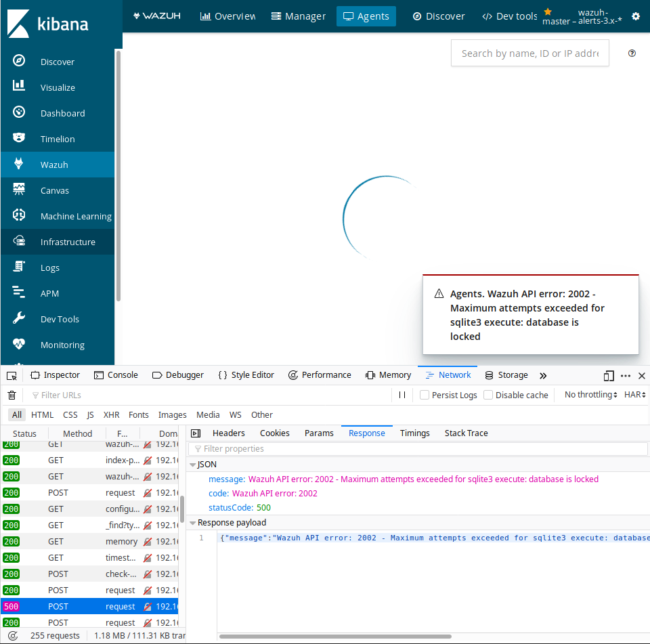Screen dimensions: 650x644
Task: Open the Headers tab for the request
Action: 229,433
